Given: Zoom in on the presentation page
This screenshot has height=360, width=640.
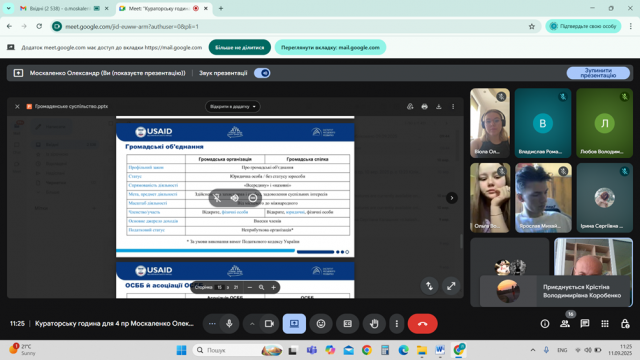Looking at the screenshot, I should 273,287.
